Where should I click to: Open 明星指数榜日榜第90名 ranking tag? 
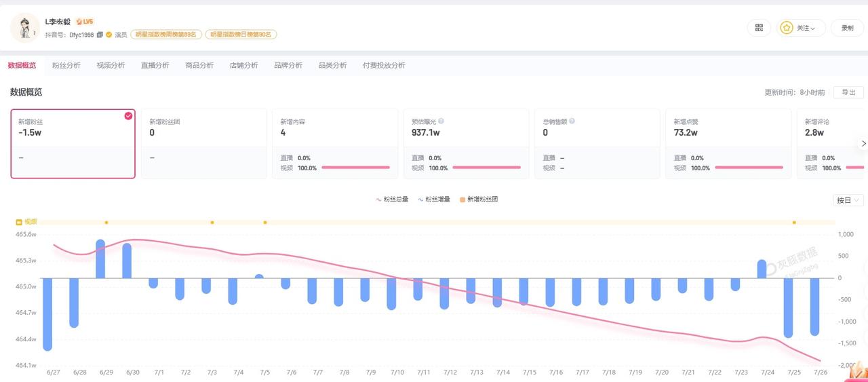click(241, 35)
